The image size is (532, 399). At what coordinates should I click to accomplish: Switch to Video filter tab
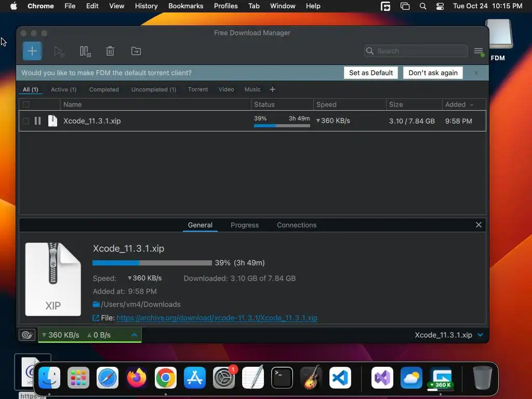[227, 89]
